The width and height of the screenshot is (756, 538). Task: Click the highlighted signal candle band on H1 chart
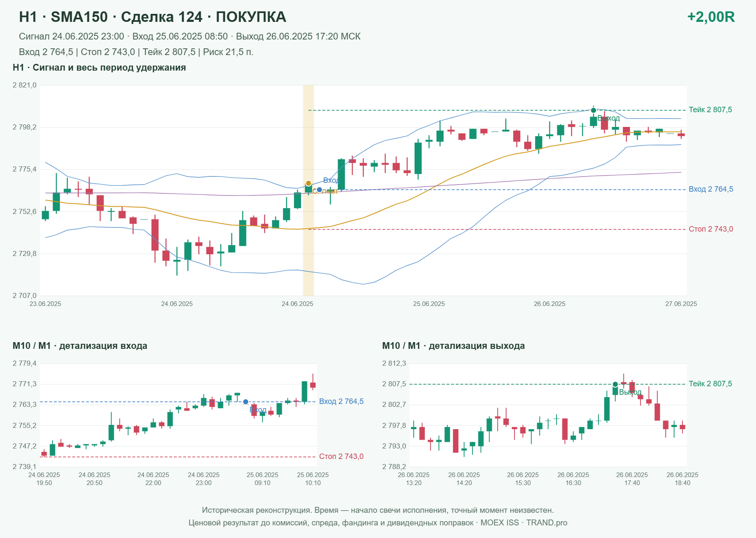[308, 190]
